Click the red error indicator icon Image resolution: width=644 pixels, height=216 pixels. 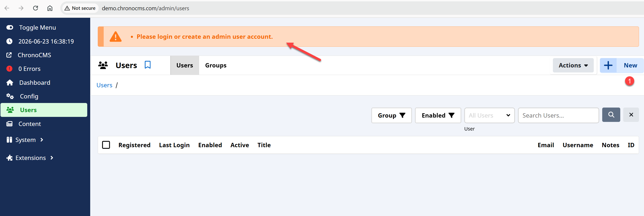10,69
